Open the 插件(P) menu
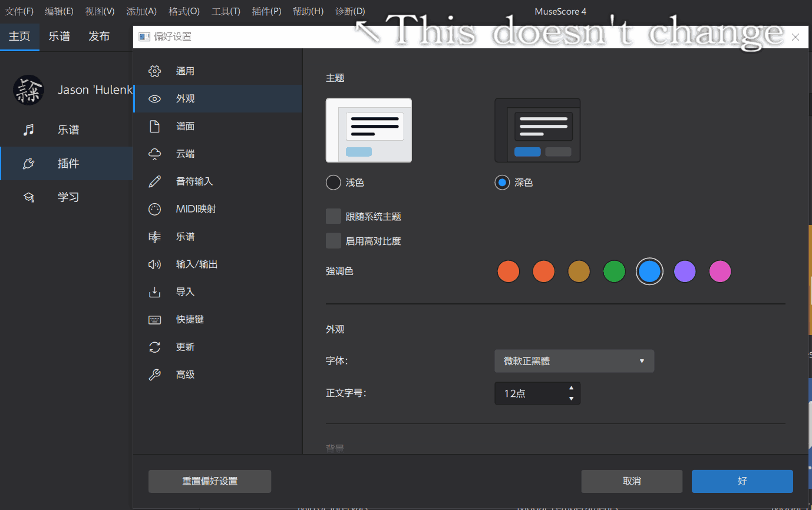This screenshot has width=812, height=510. tap(266, 11)
